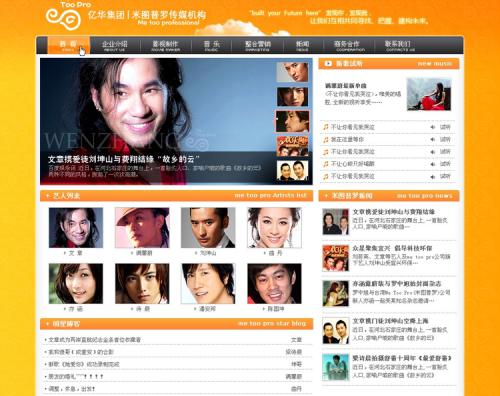Screen dimensions: 500x396
Task: Select the bottom slideshow thumbnail showing two men
Action: click(292, 171)
